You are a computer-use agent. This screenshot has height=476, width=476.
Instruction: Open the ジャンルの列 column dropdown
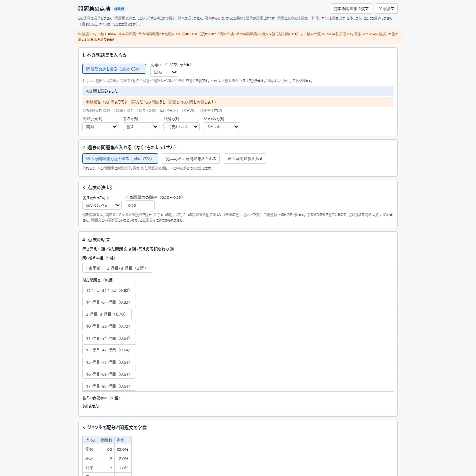(222, 126)
